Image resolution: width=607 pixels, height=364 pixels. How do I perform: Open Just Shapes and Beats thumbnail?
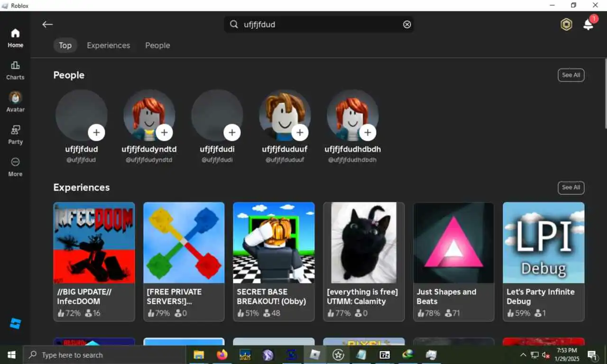[453, 243]
